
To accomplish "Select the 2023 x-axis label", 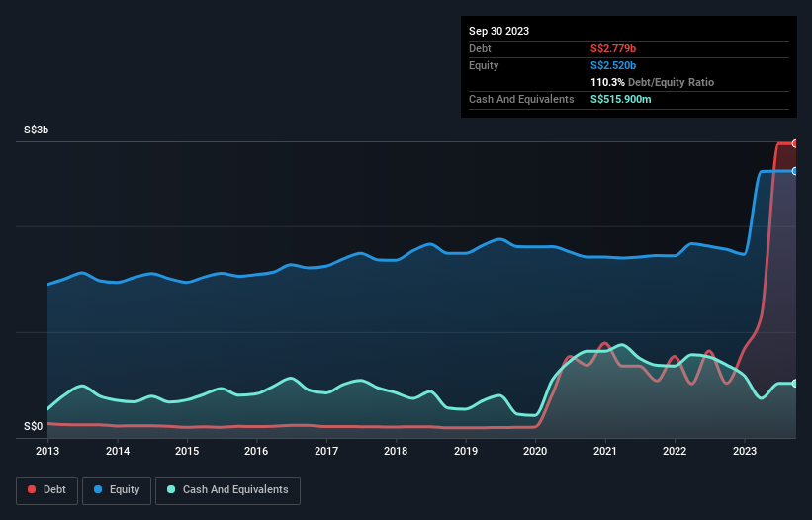I will tap(744, 452).
